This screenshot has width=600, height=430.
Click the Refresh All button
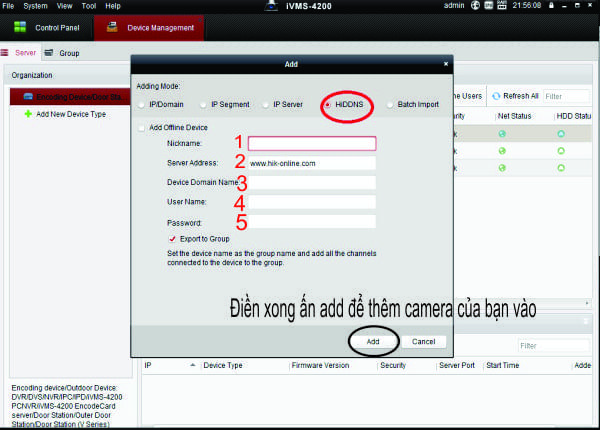(515, 96)
